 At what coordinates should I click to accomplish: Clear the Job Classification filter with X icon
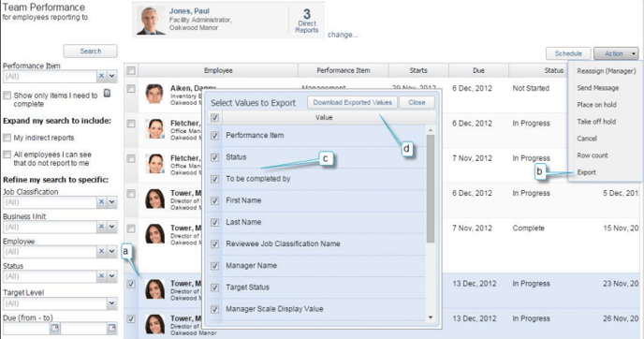tap(101, 201)
